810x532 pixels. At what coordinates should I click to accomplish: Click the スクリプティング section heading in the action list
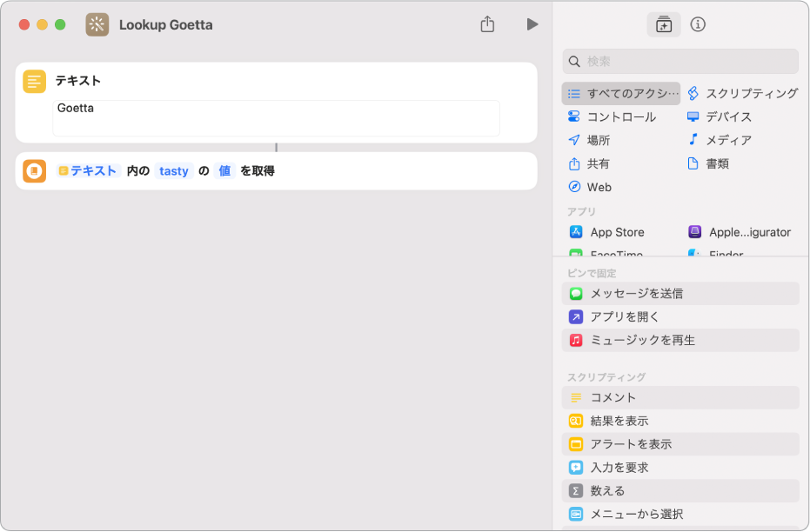(x=606, y=377)
